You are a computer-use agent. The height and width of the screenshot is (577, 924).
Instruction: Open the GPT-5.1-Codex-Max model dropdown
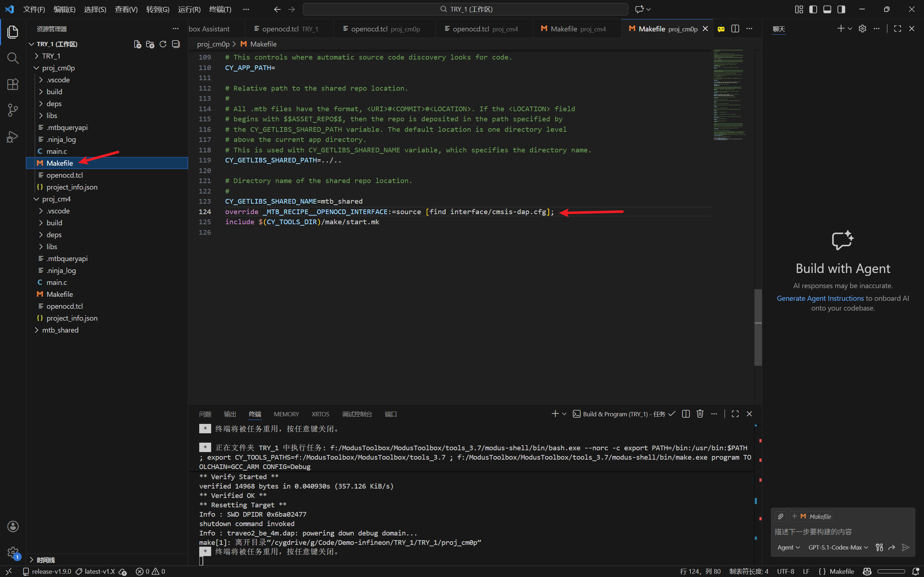tap(838, 547)
